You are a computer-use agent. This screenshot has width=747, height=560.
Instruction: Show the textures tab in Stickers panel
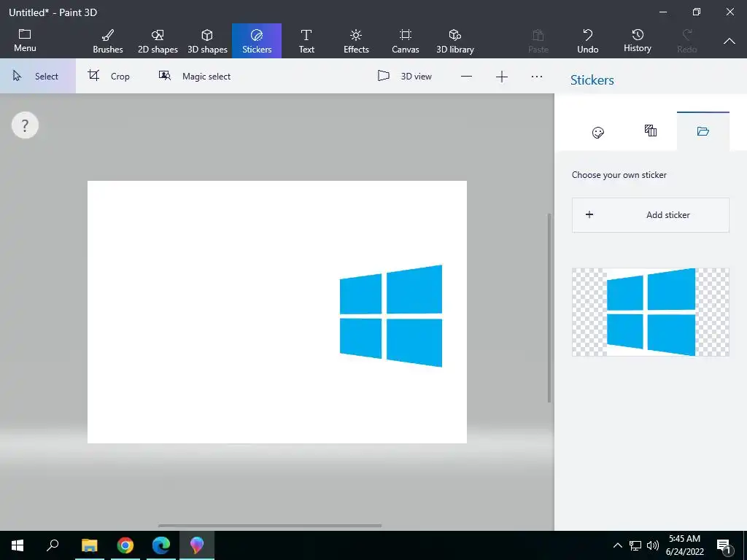[651, 131]
